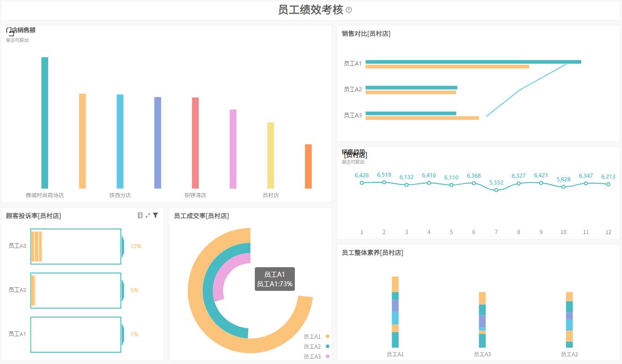Select the 豫城时尚商场店 bar in 门店销售额
This screenshot has height=364, width=622.
[x=45, y=123]
